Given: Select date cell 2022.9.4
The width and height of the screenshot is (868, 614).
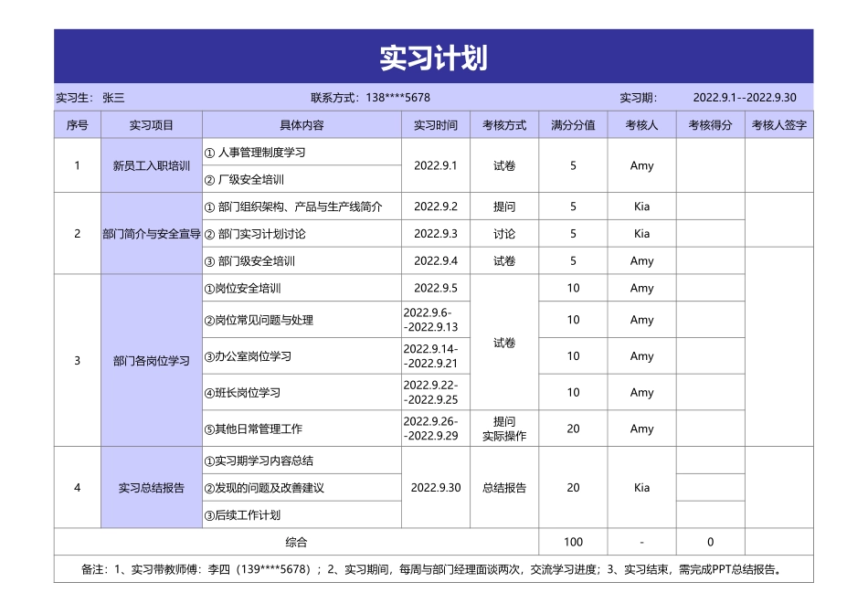Looking at the screenshot, I should (436, 260).
